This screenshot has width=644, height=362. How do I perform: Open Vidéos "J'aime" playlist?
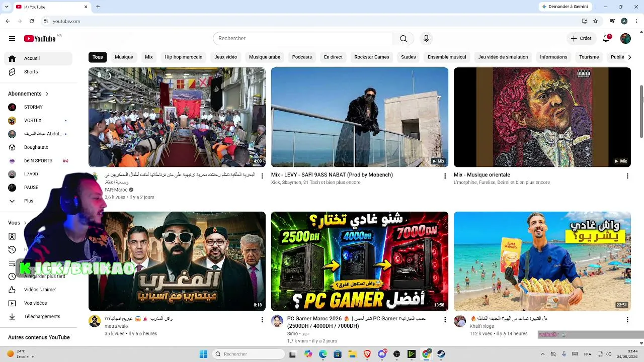pyautogui.click(x=40, y=290)
